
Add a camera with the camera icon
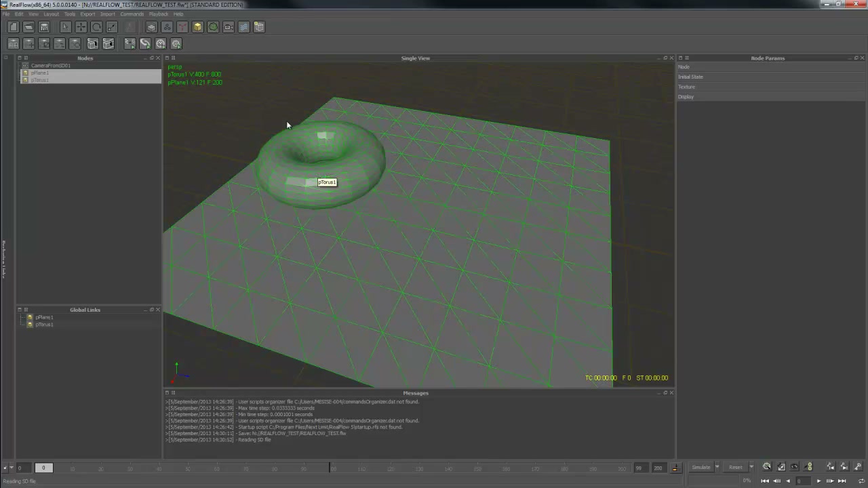tap(229, 27)
